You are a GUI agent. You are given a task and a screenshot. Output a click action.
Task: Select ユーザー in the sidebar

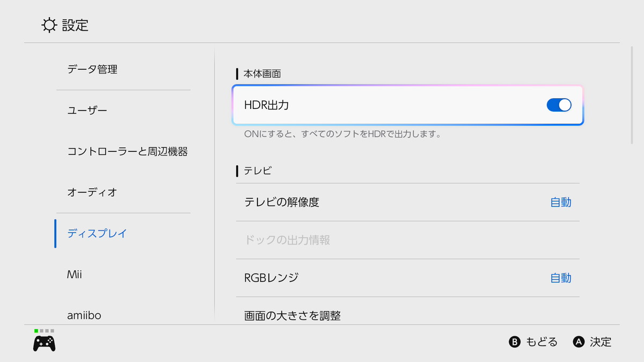point(87,110)
